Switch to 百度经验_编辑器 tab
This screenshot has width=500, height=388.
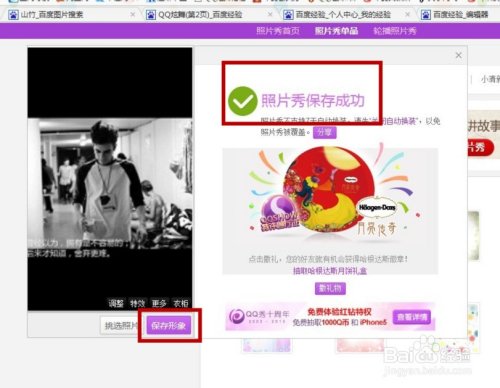click(460, 15)
